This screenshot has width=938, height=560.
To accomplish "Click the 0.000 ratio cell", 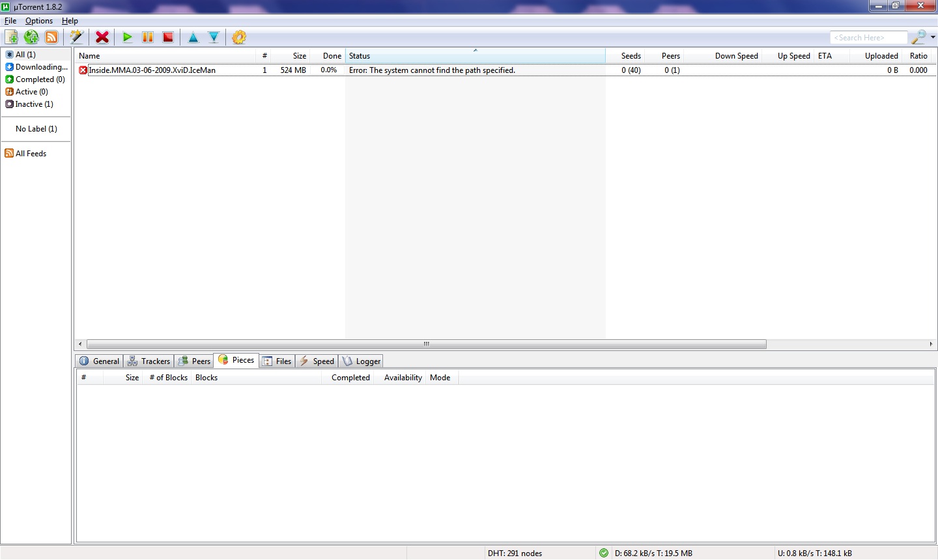I will point(918,70).
